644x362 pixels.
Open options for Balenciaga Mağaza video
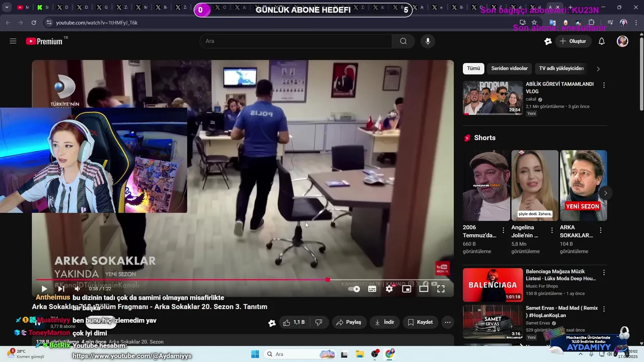(604, 273)
